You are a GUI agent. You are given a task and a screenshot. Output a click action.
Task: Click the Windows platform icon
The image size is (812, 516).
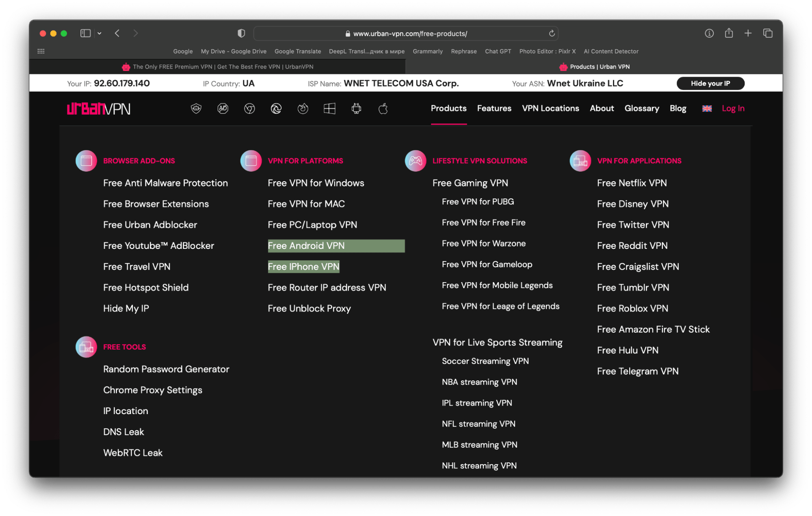pos(329,108)
